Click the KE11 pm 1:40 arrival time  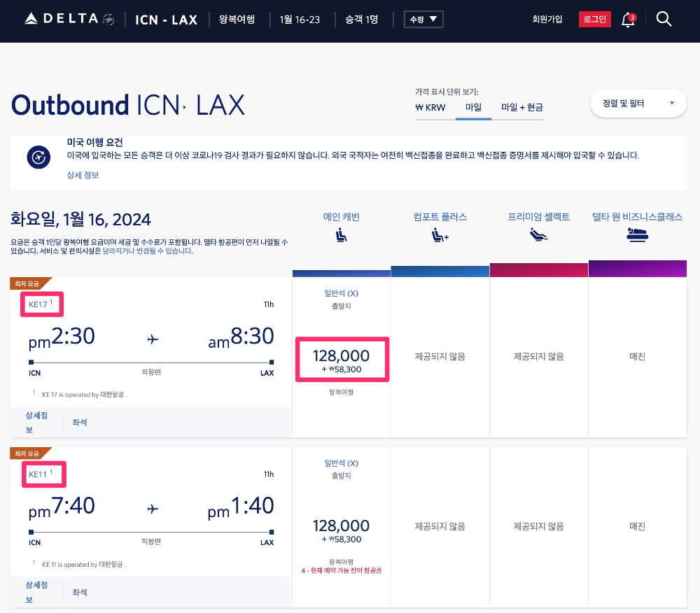[241, 507]
